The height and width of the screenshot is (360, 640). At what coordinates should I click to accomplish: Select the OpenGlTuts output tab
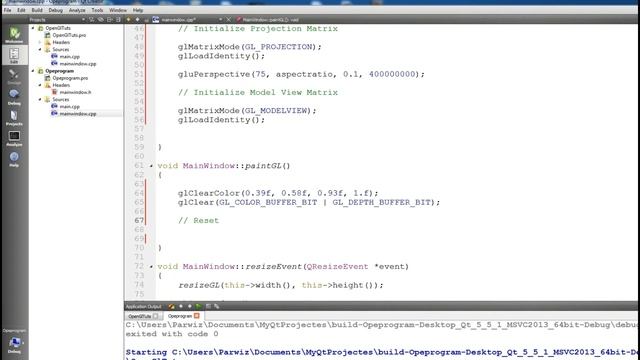(140, 316)
